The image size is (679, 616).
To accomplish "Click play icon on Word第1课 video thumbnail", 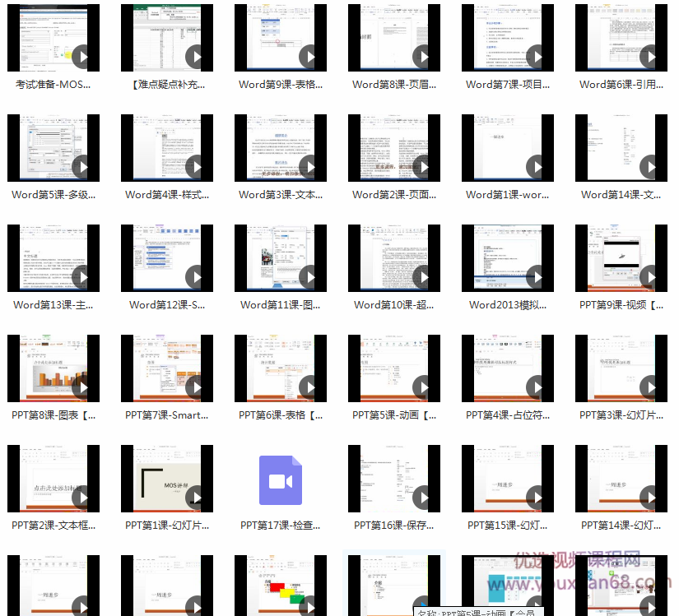I will (x=537, y=168).
